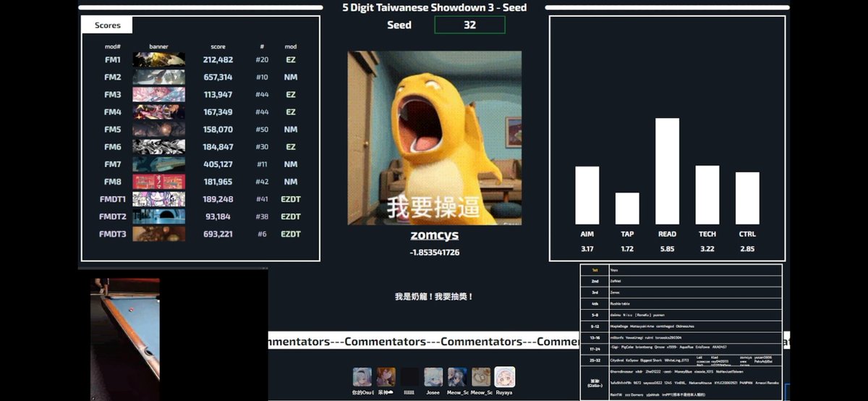Click rank #20 in FM1 row
868x401 pixels.
point(262,60)
